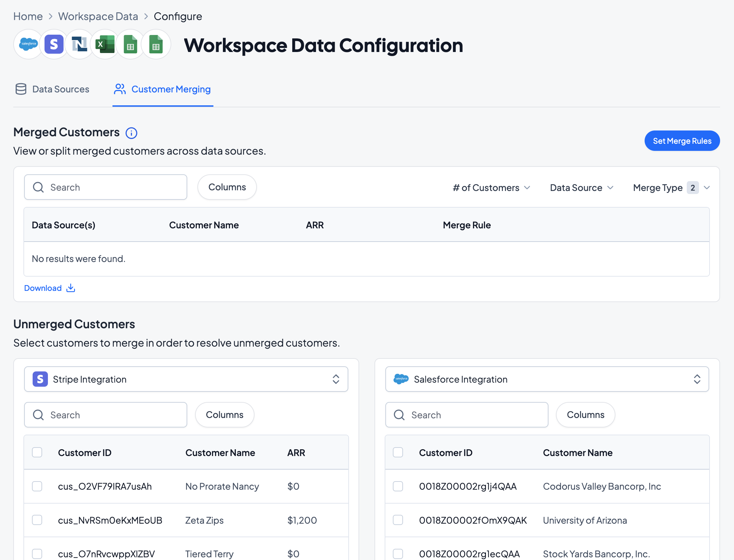734x560 pixels.
Task: Go to Workspace Data breadcrumb link
Action: coord(98,16)
